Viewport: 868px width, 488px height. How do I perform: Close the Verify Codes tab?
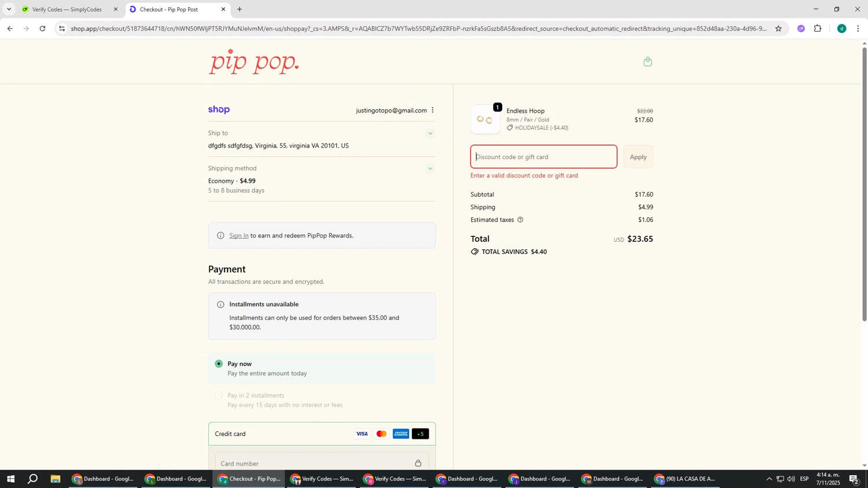coord(115,9)
